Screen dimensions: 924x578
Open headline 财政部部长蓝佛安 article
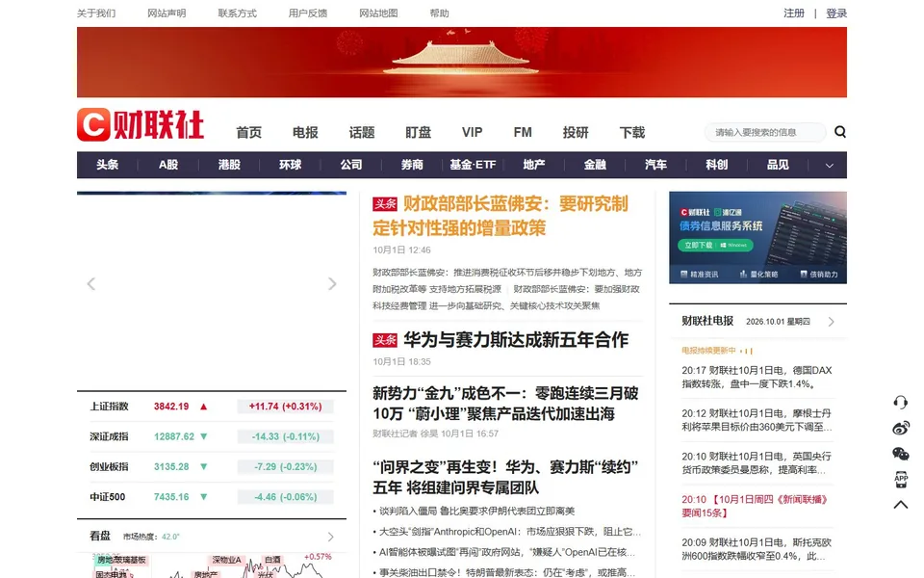tap(500, 216)
